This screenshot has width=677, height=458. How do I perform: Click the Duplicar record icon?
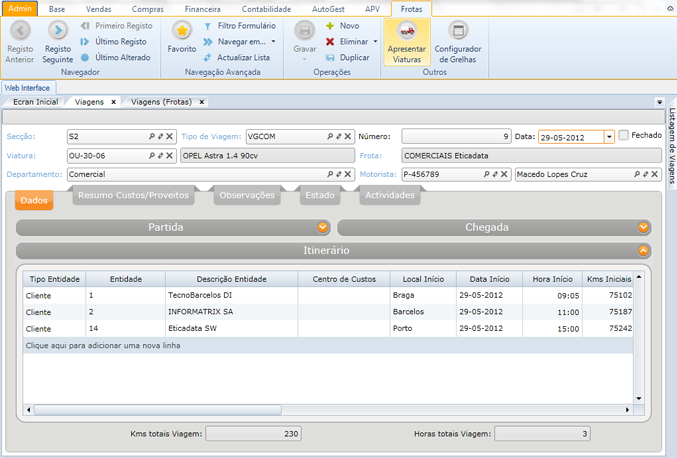pyautogui.click(x=330, y=58)
